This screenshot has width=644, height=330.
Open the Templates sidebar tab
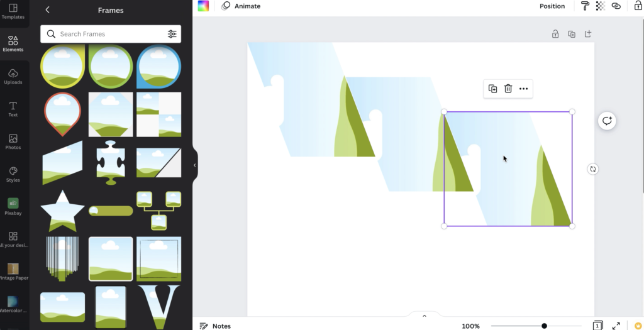(x=13, y=11)
